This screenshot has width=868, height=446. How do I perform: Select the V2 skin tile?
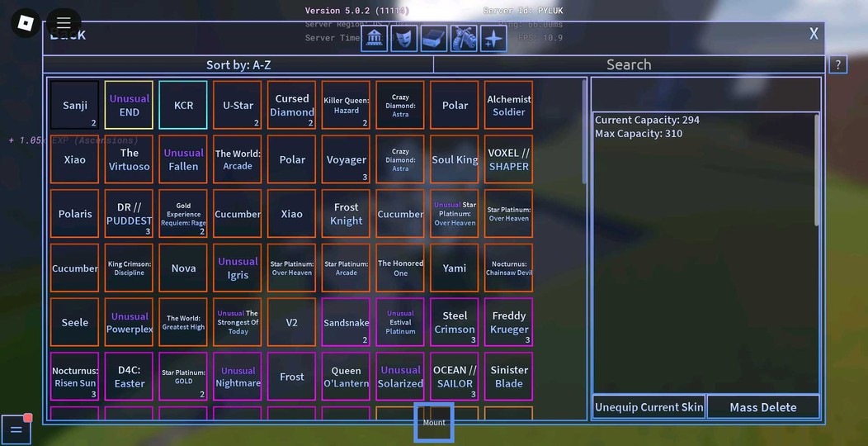point(292,322)
